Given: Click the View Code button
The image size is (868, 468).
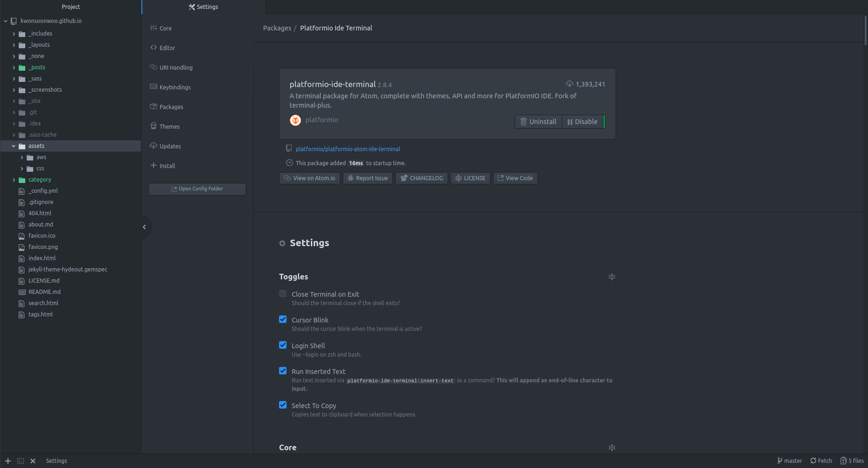Looking at the screenshot, I should click(515, 178).
